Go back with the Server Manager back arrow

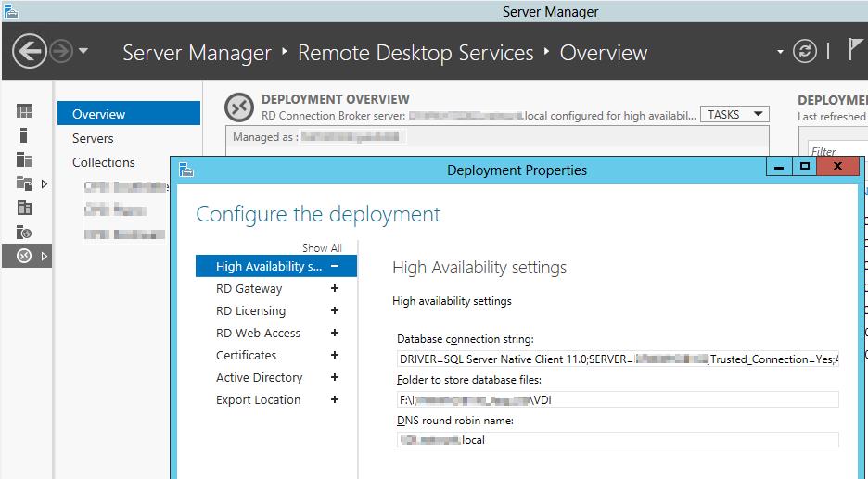pos(30,52)
